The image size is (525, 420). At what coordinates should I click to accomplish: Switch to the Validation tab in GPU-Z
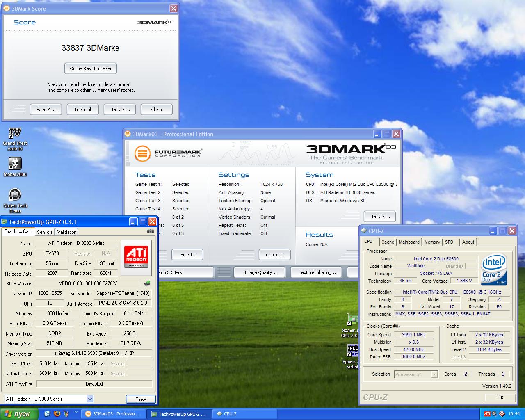point(67,232)
